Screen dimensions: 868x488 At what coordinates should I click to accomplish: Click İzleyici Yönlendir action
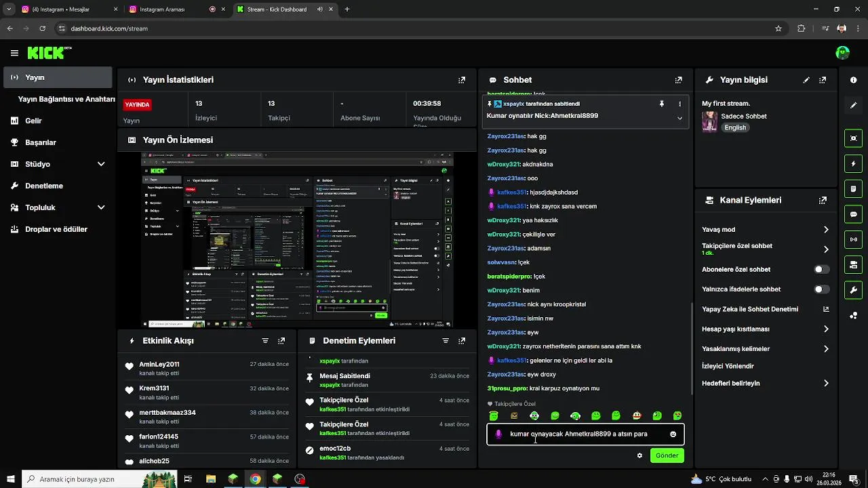728,366
